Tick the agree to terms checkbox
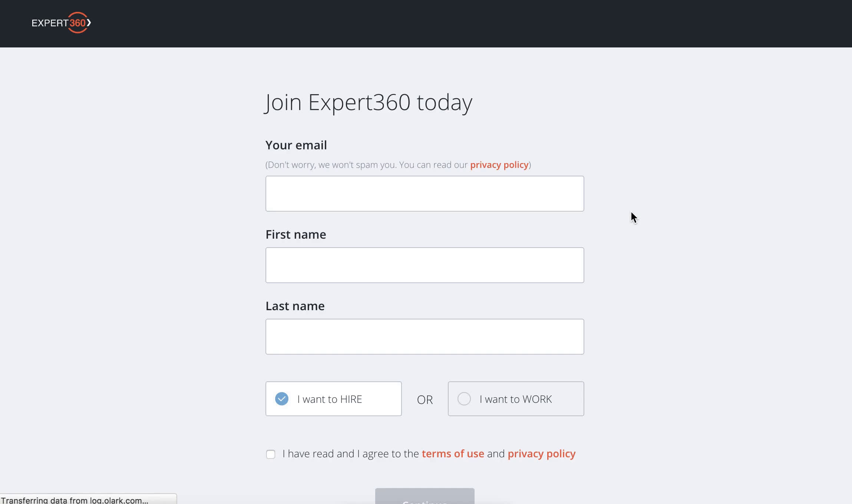Screen dimensions: 852x504 coord(271,454)
